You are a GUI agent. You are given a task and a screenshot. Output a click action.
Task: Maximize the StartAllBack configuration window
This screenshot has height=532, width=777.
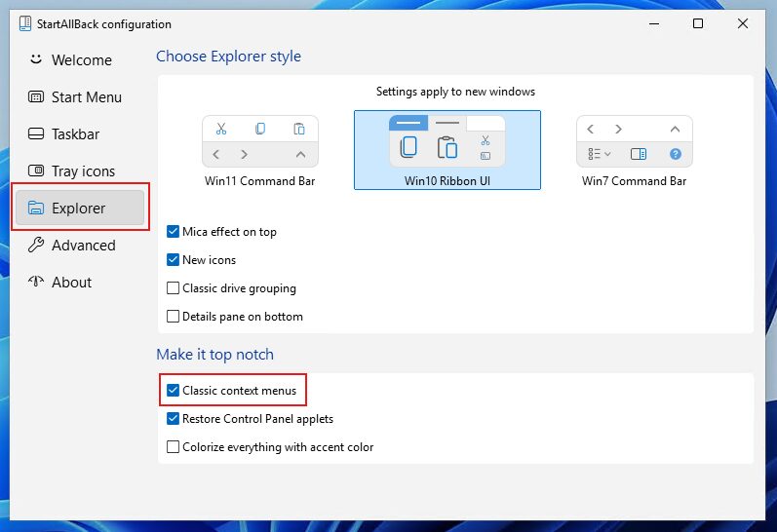click(698, 23)
